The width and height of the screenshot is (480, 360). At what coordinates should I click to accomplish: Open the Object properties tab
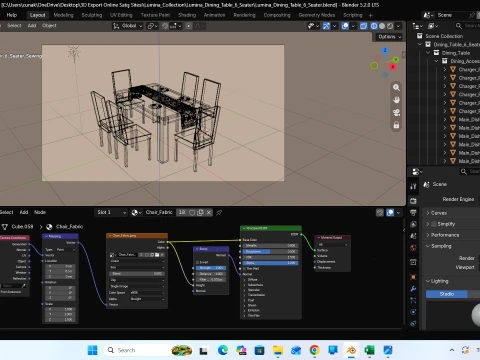(x=413, y=277)
